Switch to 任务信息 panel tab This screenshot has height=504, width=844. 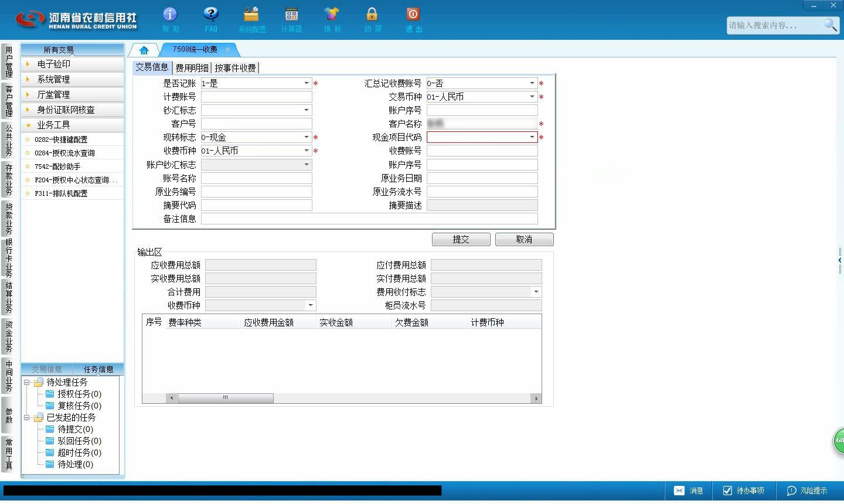98,369
